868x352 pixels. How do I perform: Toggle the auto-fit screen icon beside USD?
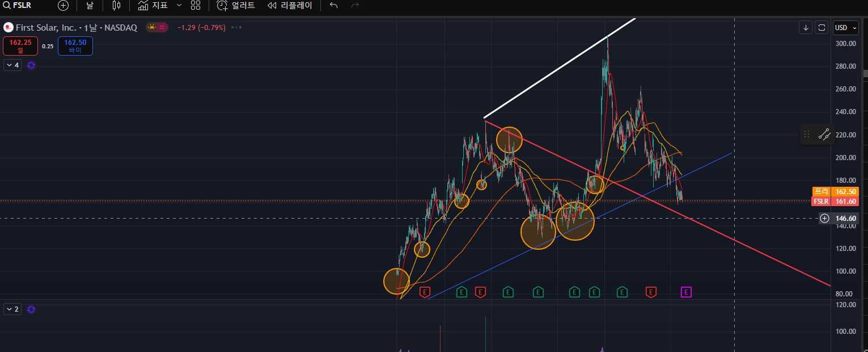[822, 28]
